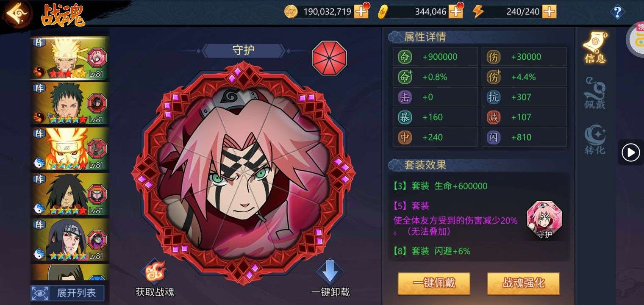644x305 pixels.
Task: Add gold ingots with the plus icon
Action: pyautogui.click(x=455, y=11)
